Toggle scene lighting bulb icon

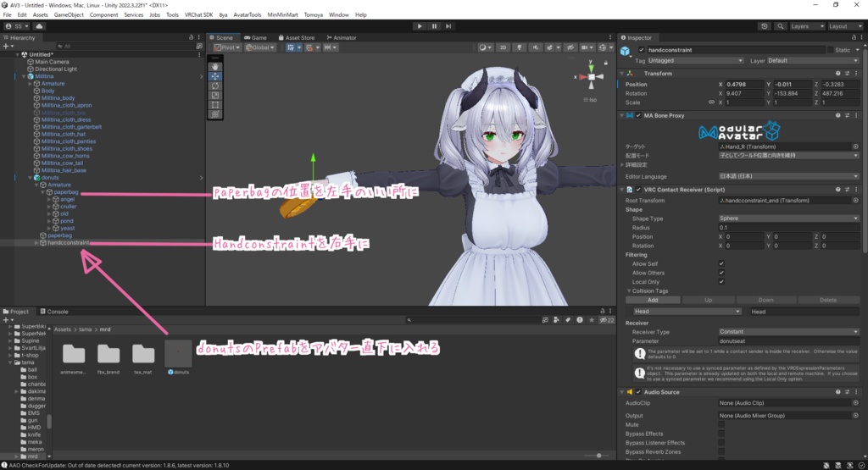point(520,47)
